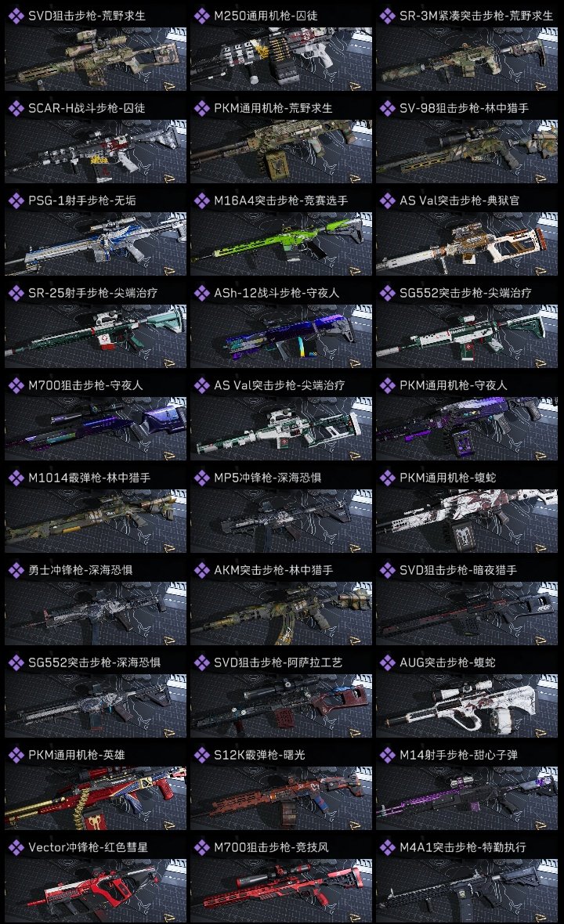Screen dimensions: 564x924
Task: Open the AS Val突击步枪-典狱官 skin preview
Action: coord(467,244)
